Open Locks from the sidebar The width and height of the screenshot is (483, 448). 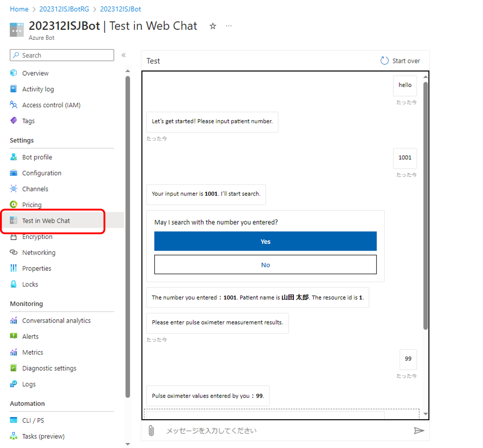click(x=30, y=284)
